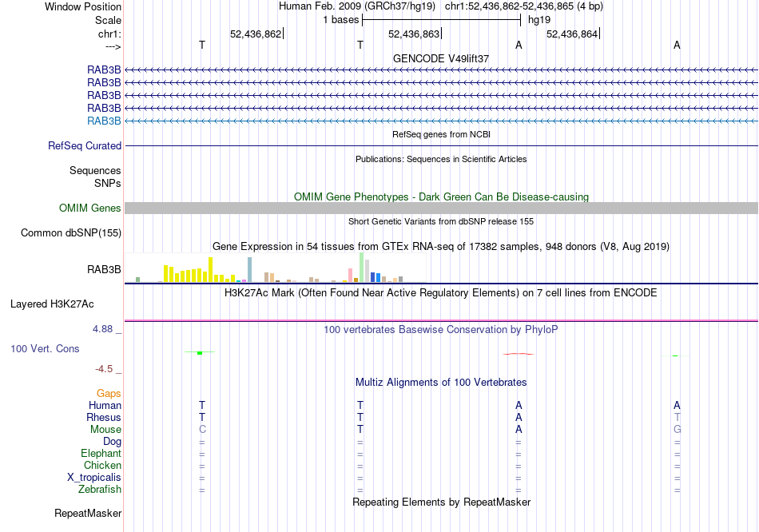Viewport: 759px width, 532px height.
Task: Click the Common dbSNP(155) track label
Action: (71, 232)
